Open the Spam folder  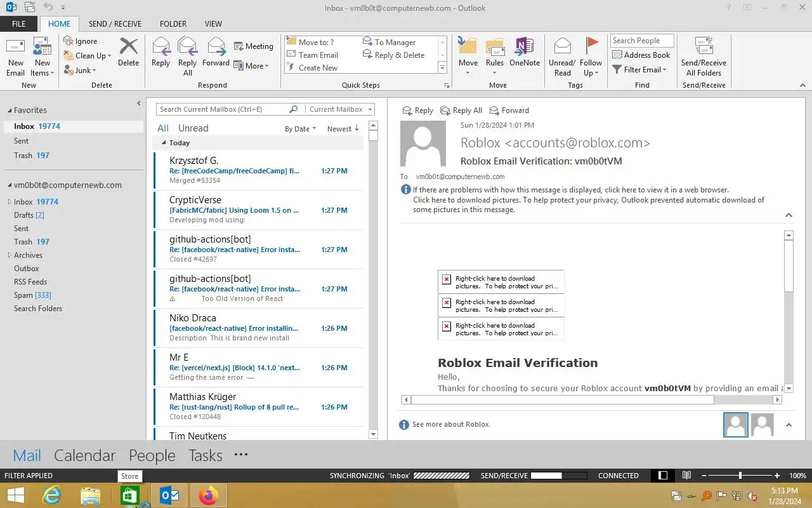32,295
